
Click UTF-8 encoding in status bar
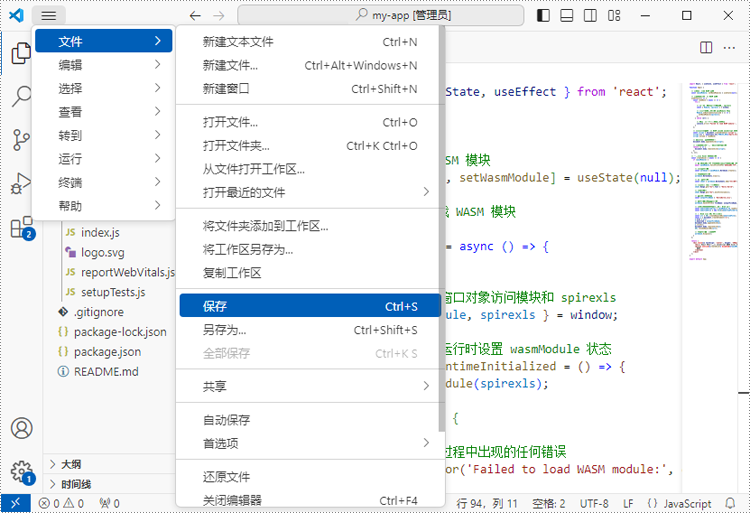tap(594, 504)
